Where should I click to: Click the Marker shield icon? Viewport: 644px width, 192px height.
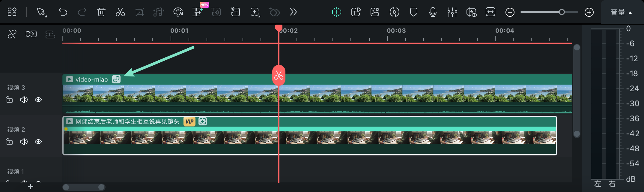(414, 12)
